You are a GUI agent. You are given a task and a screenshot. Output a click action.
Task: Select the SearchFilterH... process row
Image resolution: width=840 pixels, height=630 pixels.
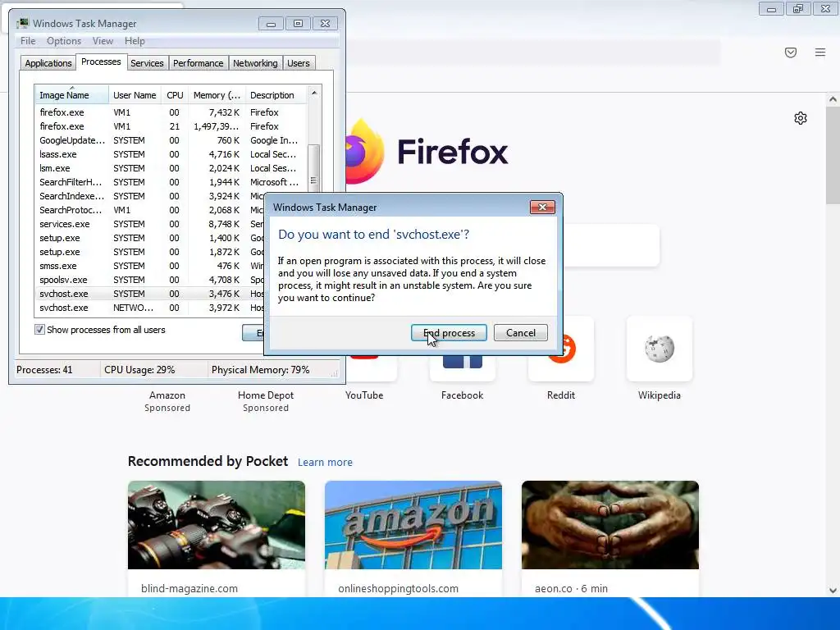pyautogui.click(x=171, y=182)
